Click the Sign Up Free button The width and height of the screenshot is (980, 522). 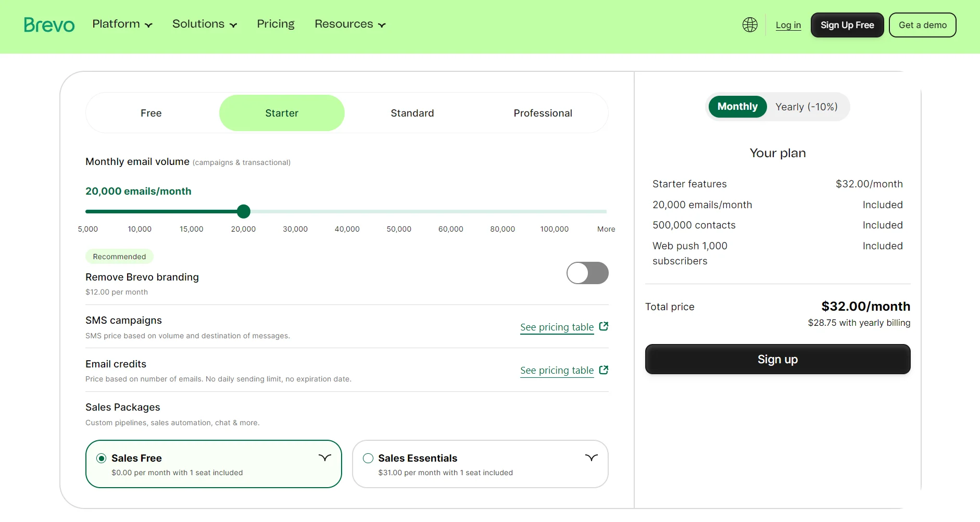847,25
